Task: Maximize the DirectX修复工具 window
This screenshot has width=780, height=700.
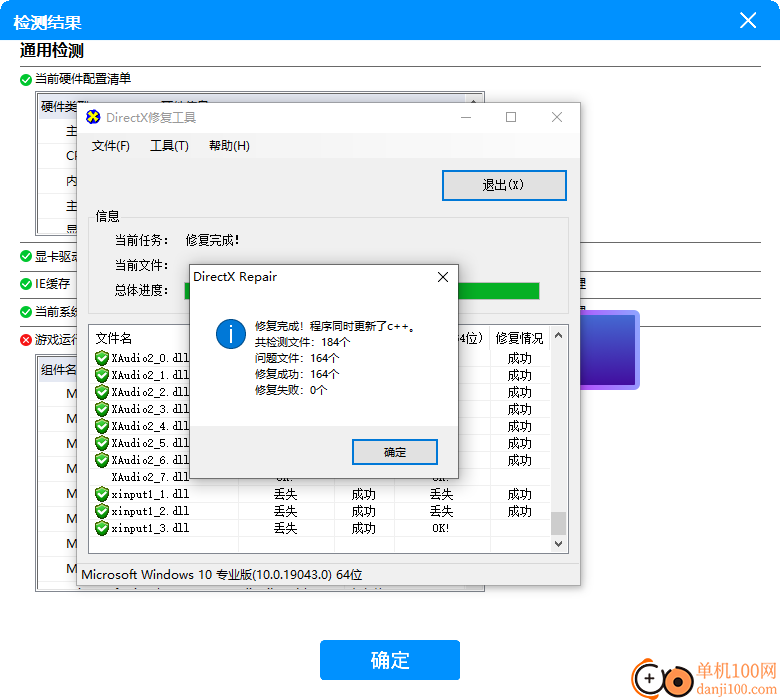Action: point(511,117)
